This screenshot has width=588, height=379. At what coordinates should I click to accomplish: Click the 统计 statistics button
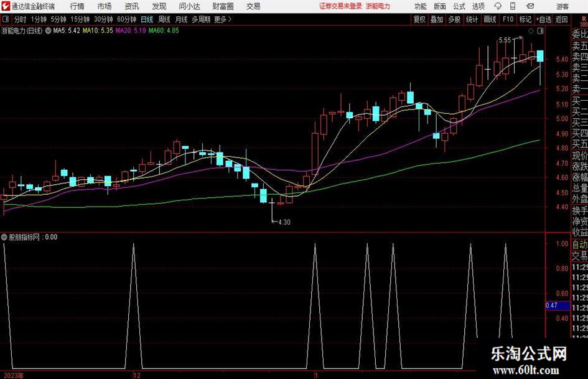click(x=472, y=19)
